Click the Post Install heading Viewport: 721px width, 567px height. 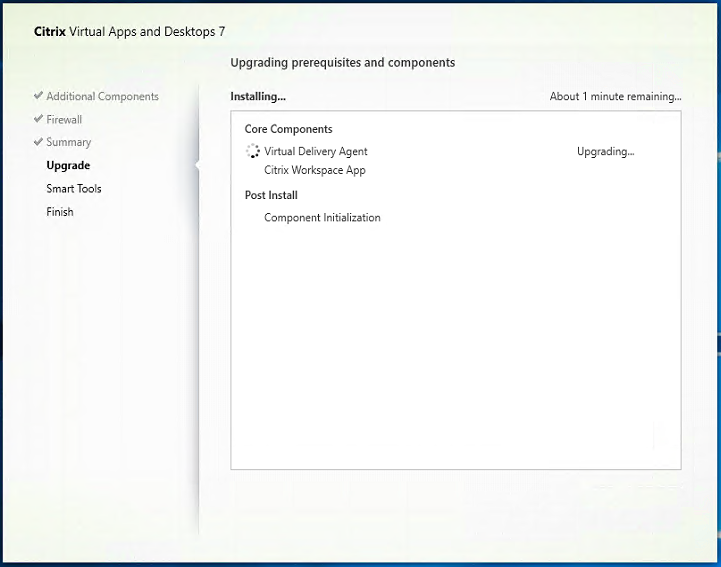(x=271, y=195)
